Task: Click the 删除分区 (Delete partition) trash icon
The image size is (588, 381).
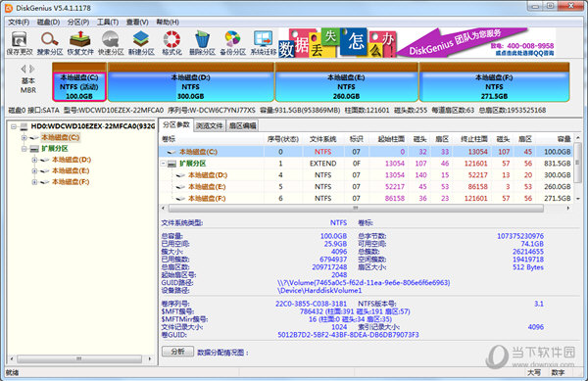Action: 202,43
